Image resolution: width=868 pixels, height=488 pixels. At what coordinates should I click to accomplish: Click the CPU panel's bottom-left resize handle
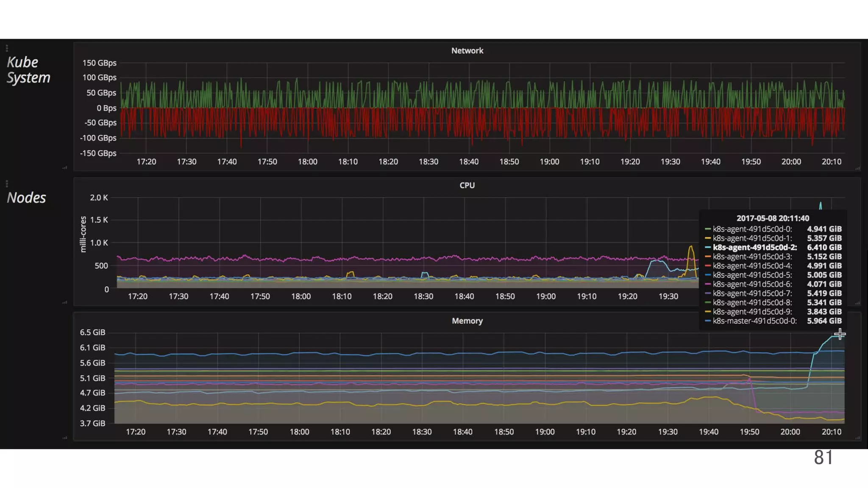[64, 302]
